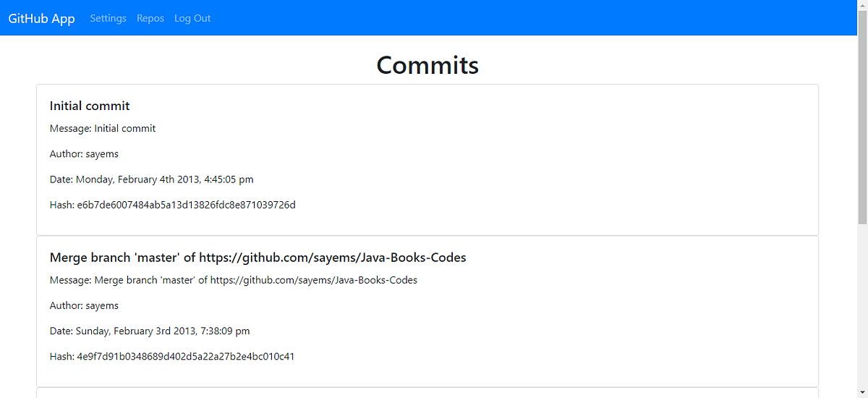Select the Merge branch 'master' card title
This screenshot has width=868, height=398.
258,258
